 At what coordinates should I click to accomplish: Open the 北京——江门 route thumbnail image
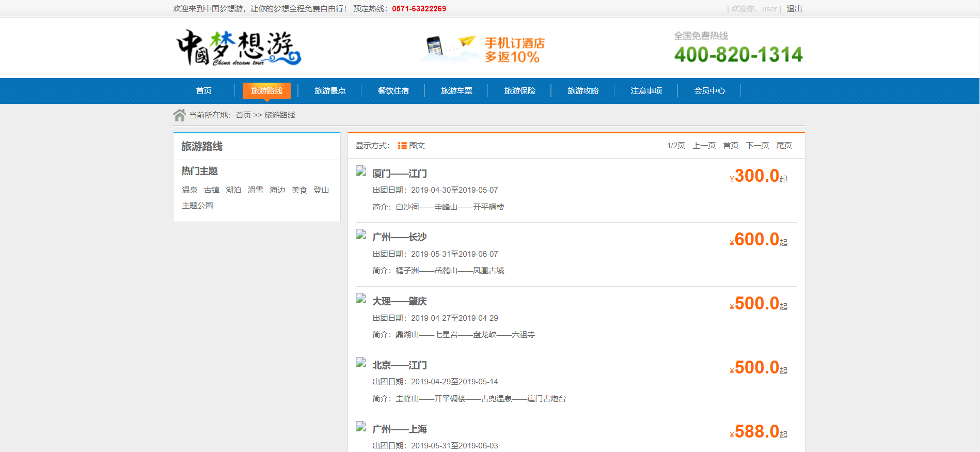tap(361, 363)
